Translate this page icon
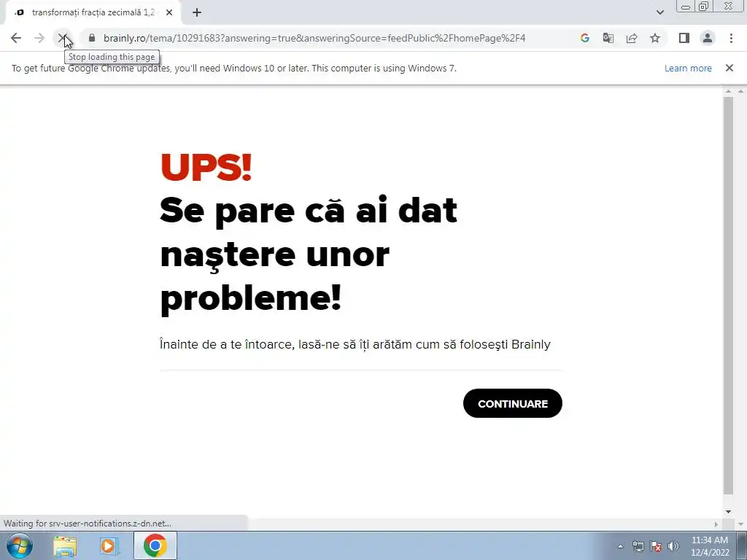The image size is (747, 560). point(608,38)
